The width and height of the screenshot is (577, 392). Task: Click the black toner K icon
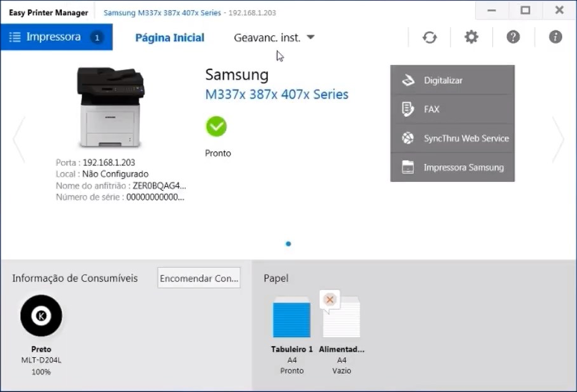[x=41, y=316]
